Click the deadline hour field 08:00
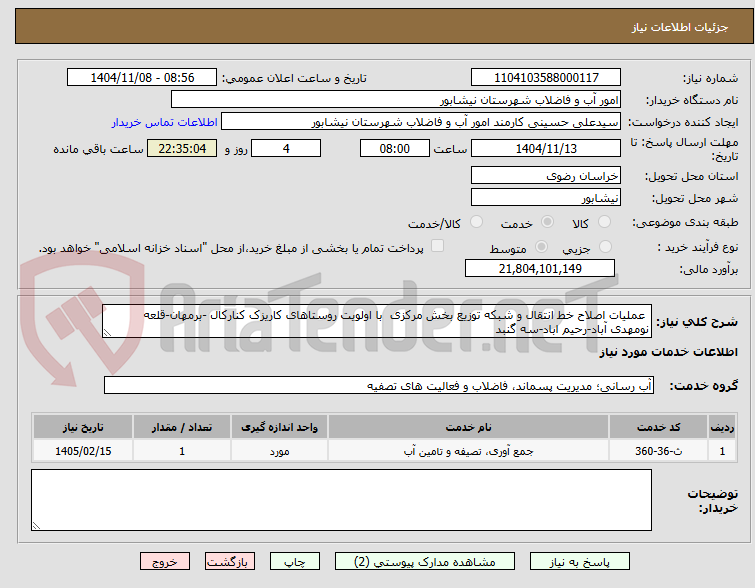755x588 pixels. pos(395,148)
